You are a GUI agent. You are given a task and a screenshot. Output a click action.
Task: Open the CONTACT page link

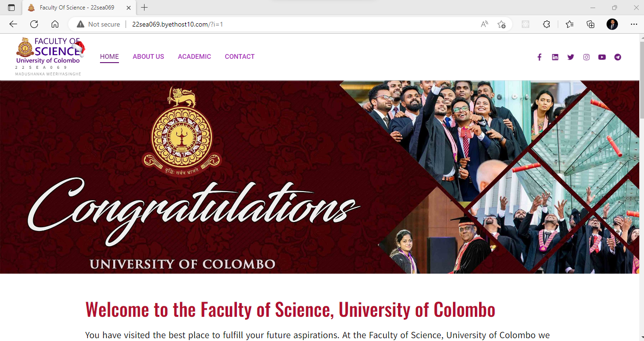[x=240, y=56]
